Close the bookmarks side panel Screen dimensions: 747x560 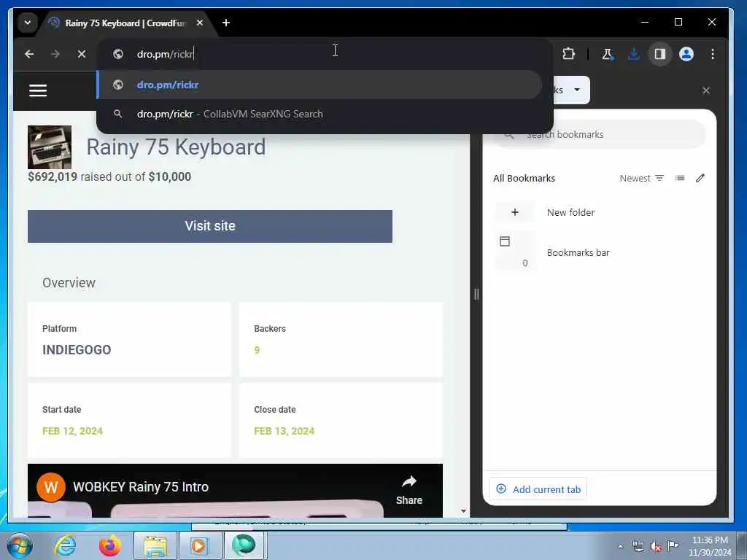(706, 90)
